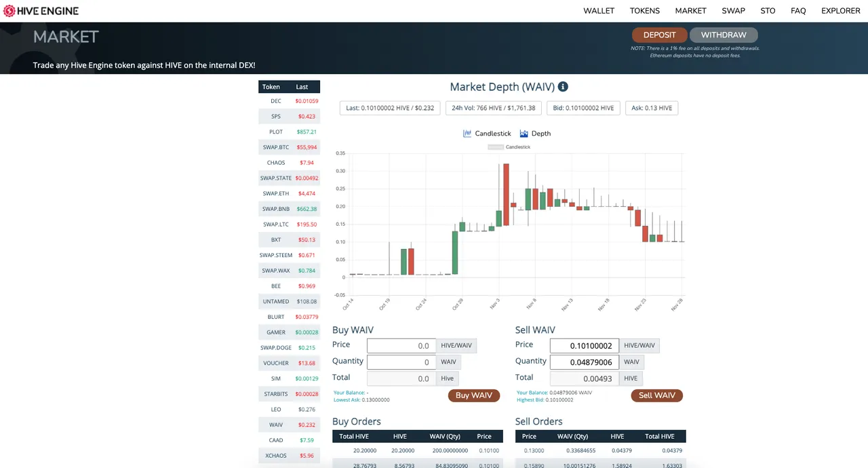Open the STO menu item
The width and height of the screenshot is (868, 468).
tap(768, 11)
